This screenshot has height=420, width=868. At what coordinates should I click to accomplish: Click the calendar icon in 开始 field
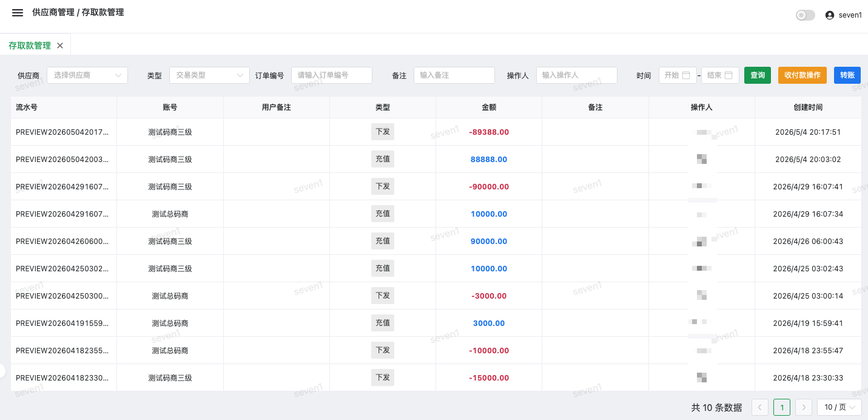click(686, 75)
